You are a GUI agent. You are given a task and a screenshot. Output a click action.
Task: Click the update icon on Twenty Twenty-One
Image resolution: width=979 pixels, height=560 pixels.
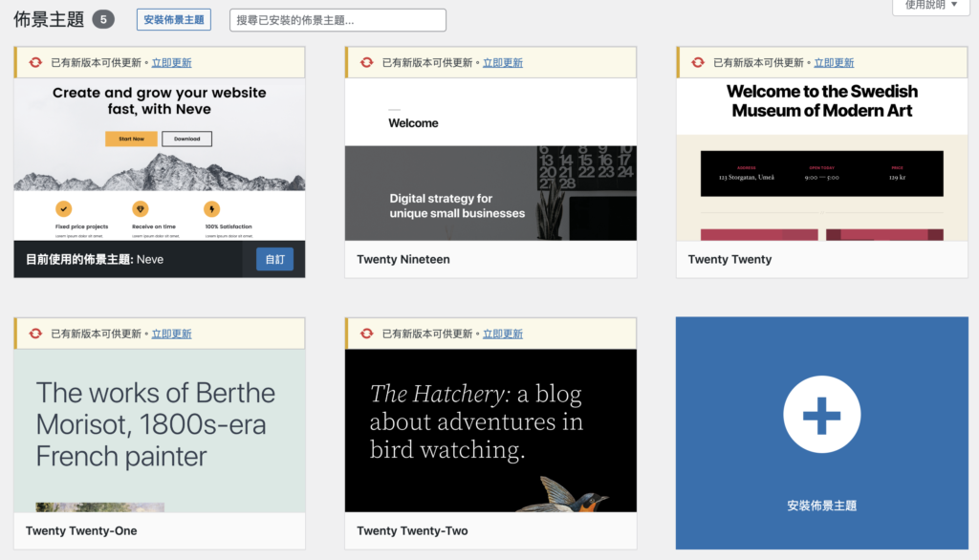(x=35, y=334)
